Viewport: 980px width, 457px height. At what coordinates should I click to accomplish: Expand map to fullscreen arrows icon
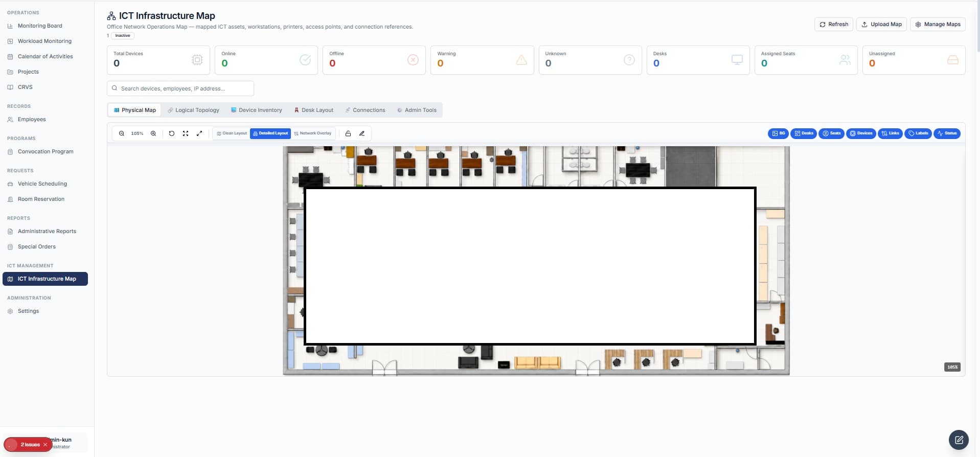click(199, 133)
